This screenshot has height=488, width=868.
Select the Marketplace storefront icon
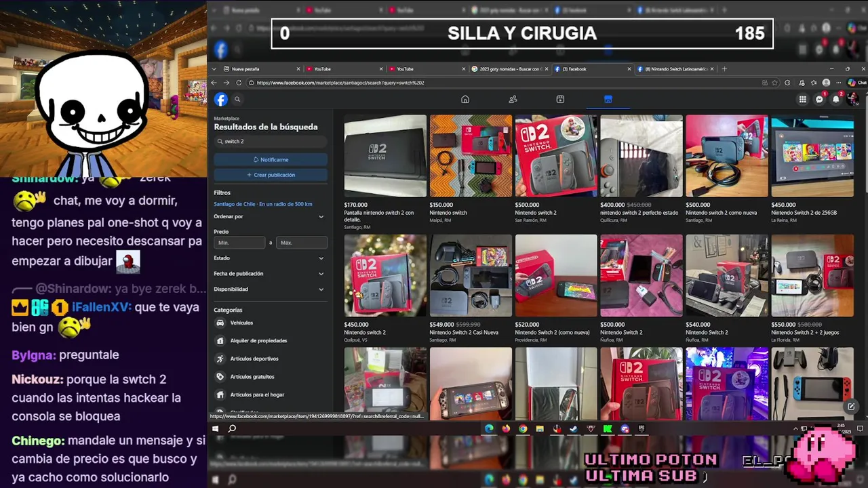click(x=608, y=100)
